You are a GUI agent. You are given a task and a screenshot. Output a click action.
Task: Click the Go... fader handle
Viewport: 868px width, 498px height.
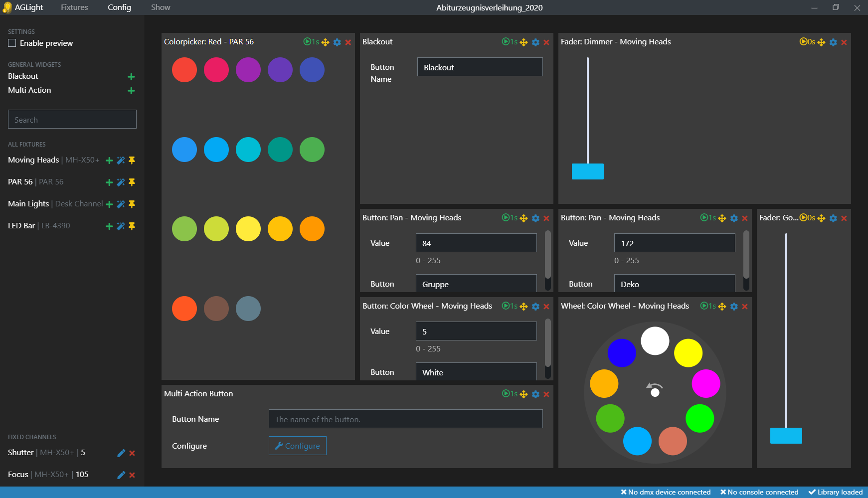coord(786,436)
